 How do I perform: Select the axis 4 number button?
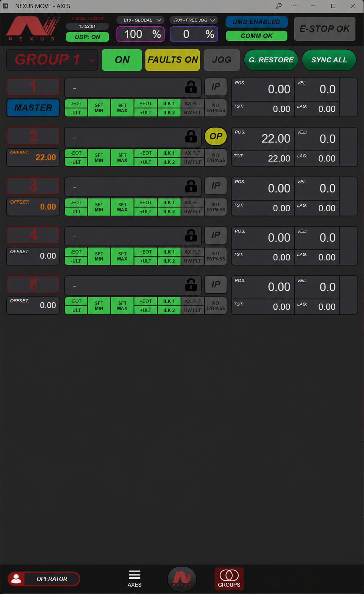pyautogui.click(x=33, y=235)
